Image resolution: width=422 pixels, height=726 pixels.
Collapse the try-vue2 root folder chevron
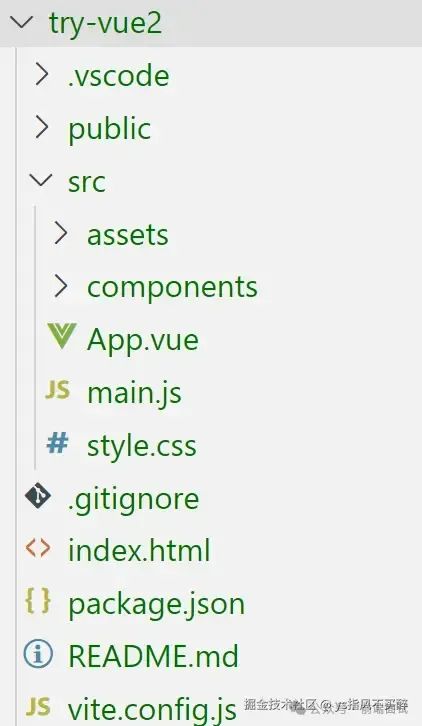(x=21, y=22)
